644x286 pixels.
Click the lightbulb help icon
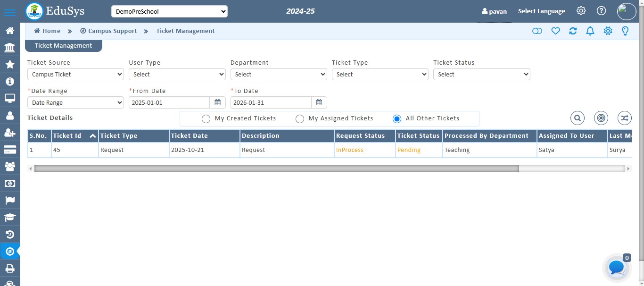click(625, 31)
